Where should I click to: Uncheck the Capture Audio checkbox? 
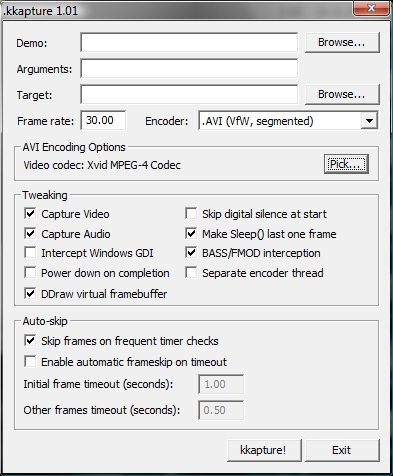(x=30, y=234)
